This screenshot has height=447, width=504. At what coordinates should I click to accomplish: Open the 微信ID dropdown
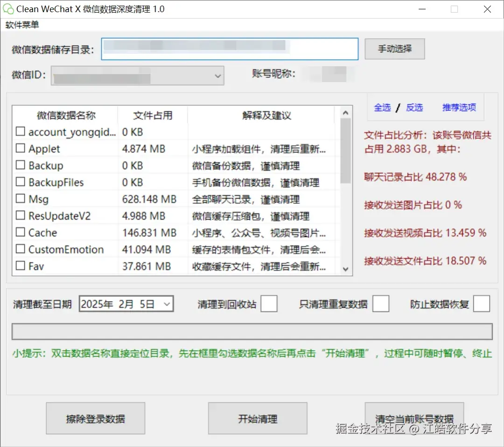pyautogui.click(x=137, y=76)
